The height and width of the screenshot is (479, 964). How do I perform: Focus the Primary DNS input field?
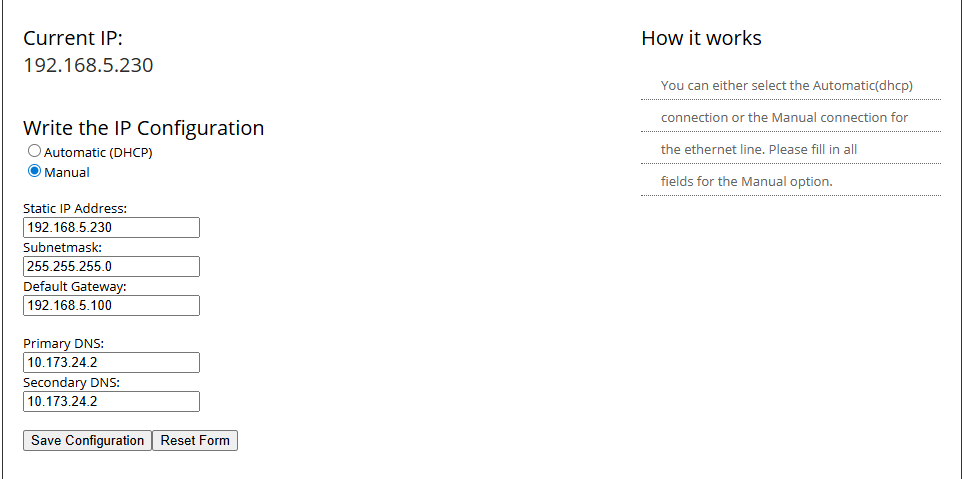[x=111, y=363]
